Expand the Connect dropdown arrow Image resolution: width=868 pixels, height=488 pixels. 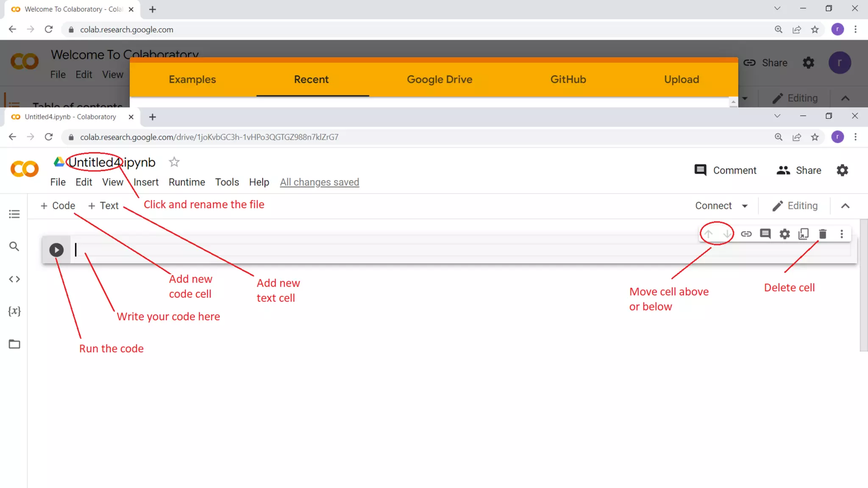[745, 206]
